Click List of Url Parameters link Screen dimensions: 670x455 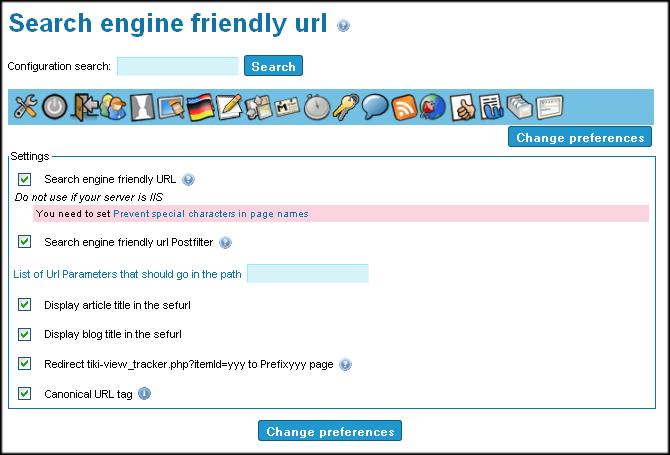click(x=127, y=274)
